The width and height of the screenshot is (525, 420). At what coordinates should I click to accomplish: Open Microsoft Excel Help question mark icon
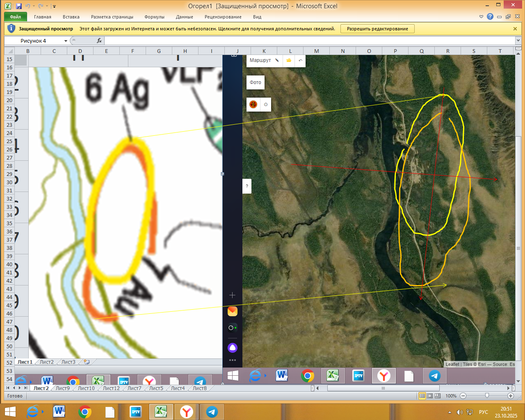[490, 17]
